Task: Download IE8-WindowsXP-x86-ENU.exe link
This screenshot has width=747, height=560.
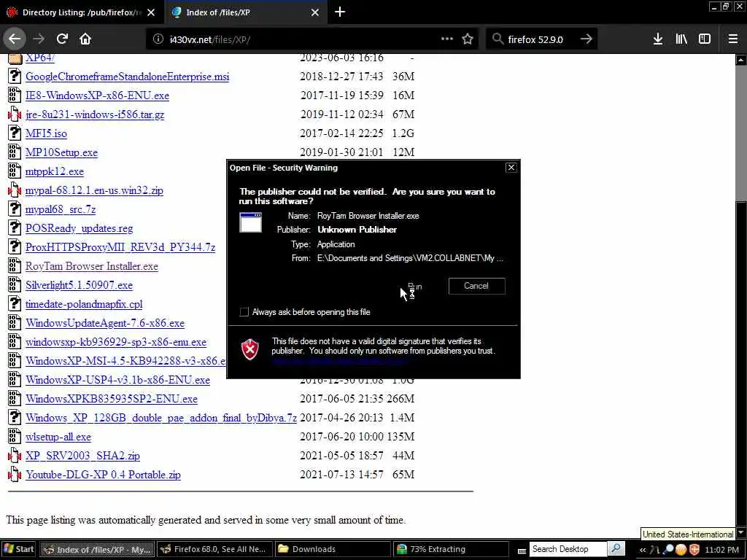Action: 97,96
